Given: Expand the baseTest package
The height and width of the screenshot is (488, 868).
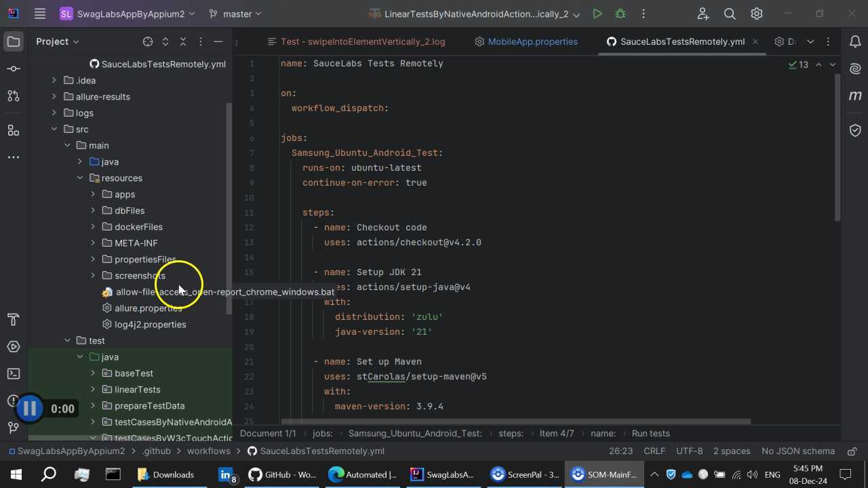Looking at the screenshot, I should 93,373.
